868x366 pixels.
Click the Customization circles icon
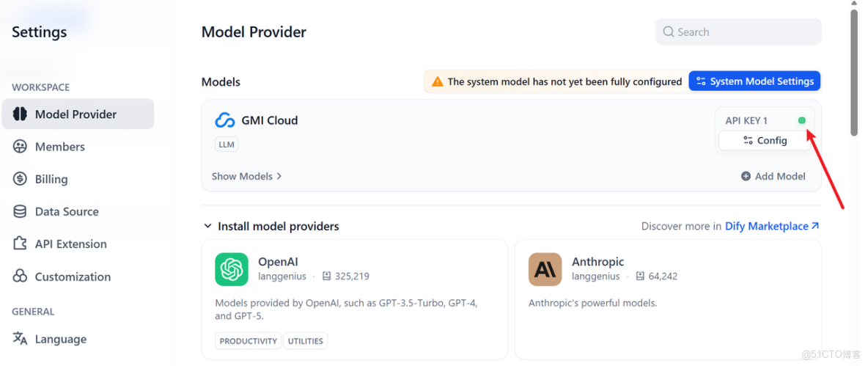pos(20,277)
